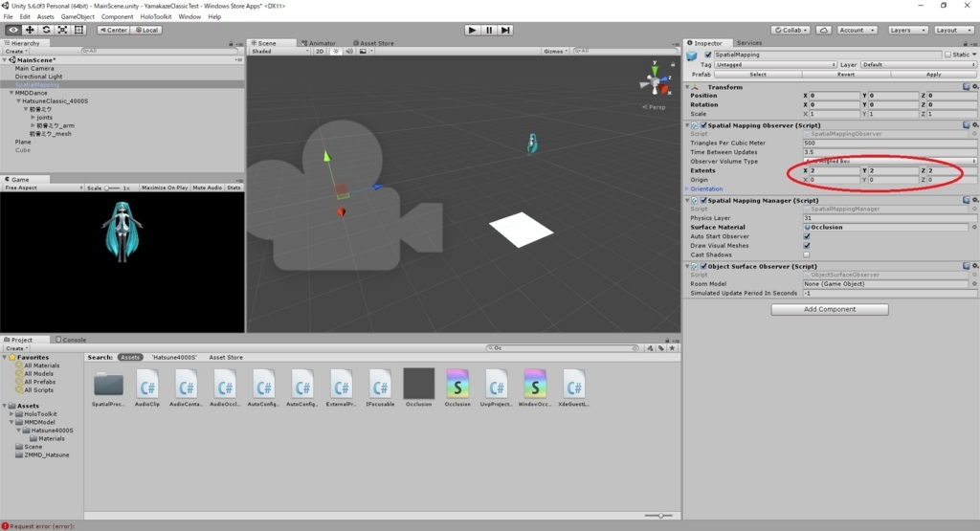Start Play mode
The image size is (980, 531).
tap(473, 30)
